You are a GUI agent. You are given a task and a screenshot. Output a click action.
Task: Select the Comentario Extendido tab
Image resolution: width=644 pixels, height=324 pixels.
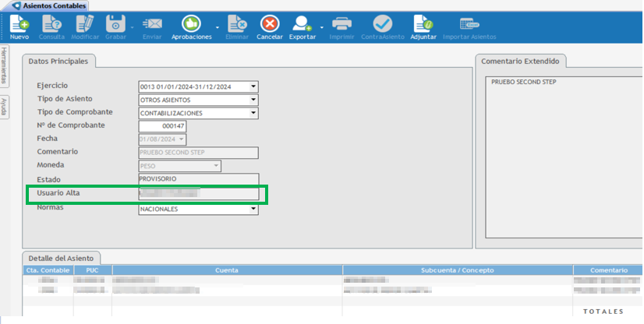pos(520,61)
